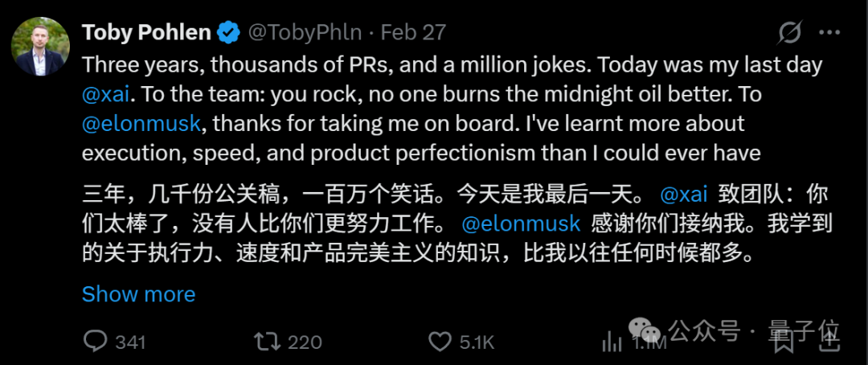Open the three-dot more options menu
Viewport: 868px width, 365px height.
[829, 33]
